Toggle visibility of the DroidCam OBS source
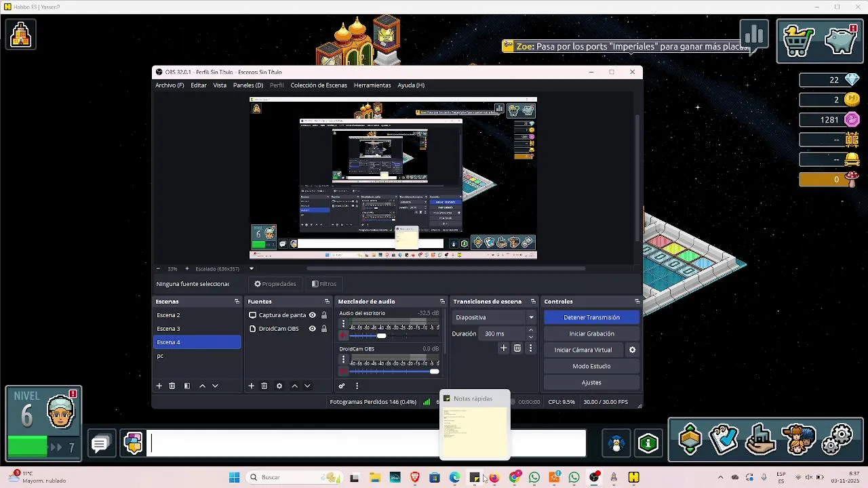 pos(313,329)
